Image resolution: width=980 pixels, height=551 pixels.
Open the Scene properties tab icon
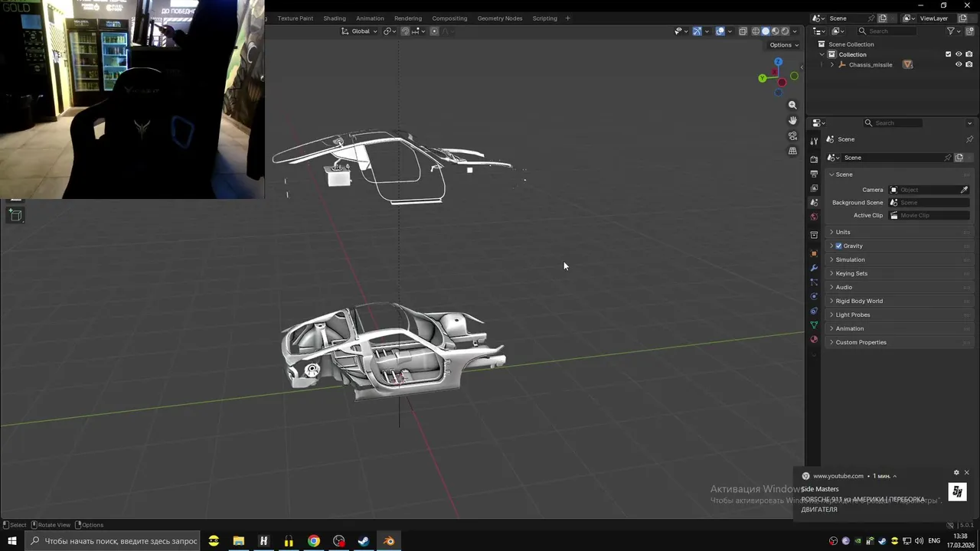tap(814, 202)
